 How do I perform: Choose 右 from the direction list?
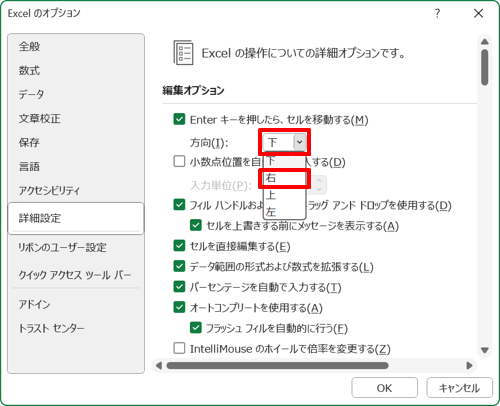tap(284, 178)
